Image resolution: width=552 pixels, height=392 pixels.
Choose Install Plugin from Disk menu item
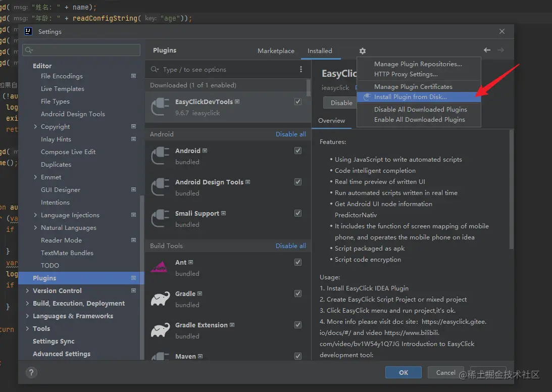click(x=410, y=97)
